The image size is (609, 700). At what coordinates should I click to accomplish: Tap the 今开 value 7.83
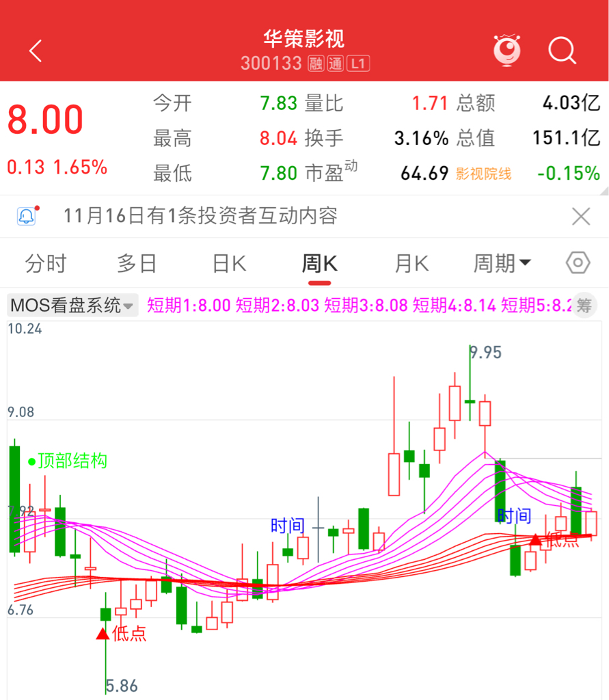[279, 104]
